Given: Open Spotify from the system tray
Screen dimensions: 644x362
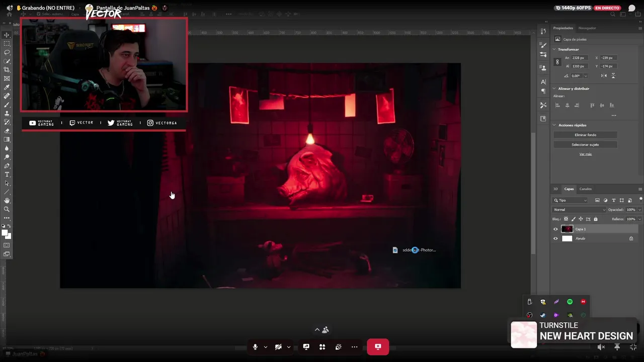Looking at the screenshot, I should click(570, 302).
